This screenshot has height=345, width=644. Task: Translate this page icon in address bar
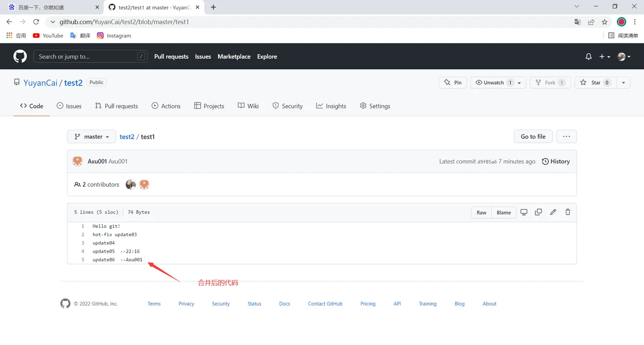tap(578, 22)
